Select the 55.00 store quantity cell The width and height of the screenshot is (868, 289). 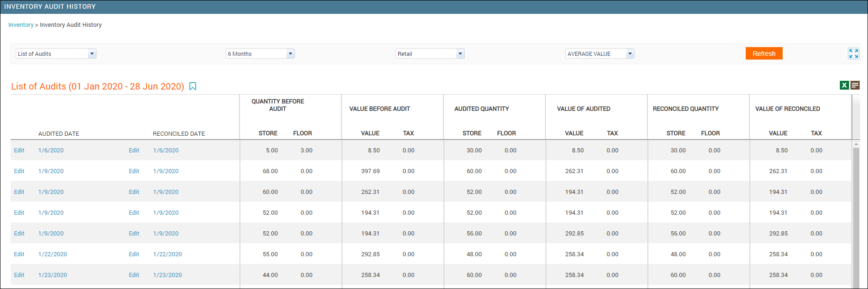click(270, 254)
